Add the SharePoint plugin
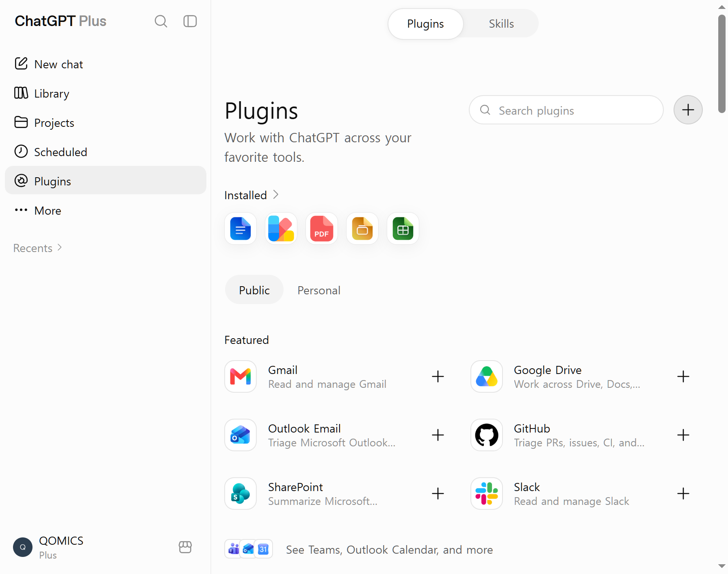The width and height of the screenshot is (728, 574). [438, 494]
